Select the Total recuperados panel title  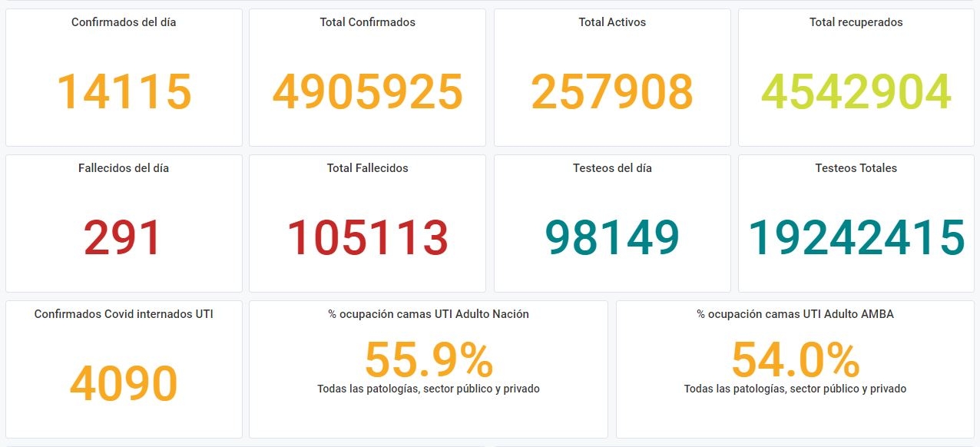coord(856,22)
